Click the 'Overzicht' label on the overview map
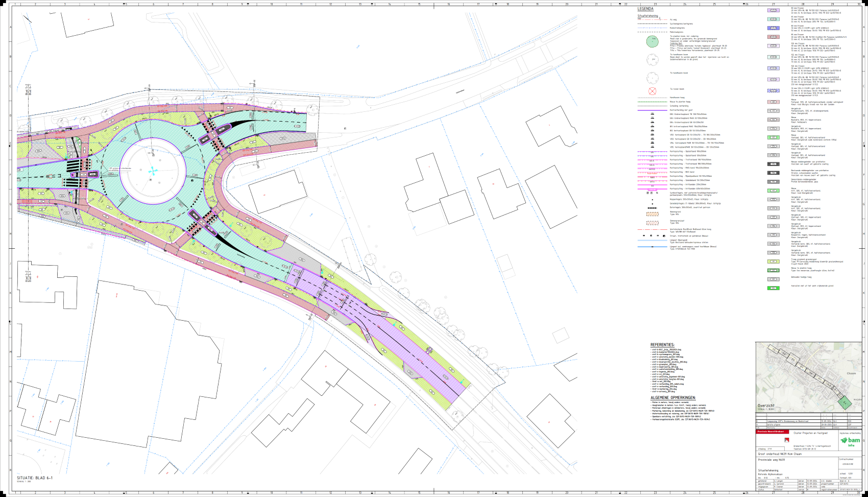 click(x=766, y=406)
